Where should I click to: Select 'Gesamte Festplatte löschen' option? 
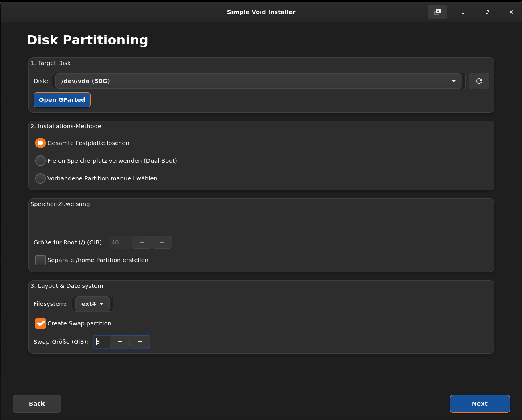40,143
